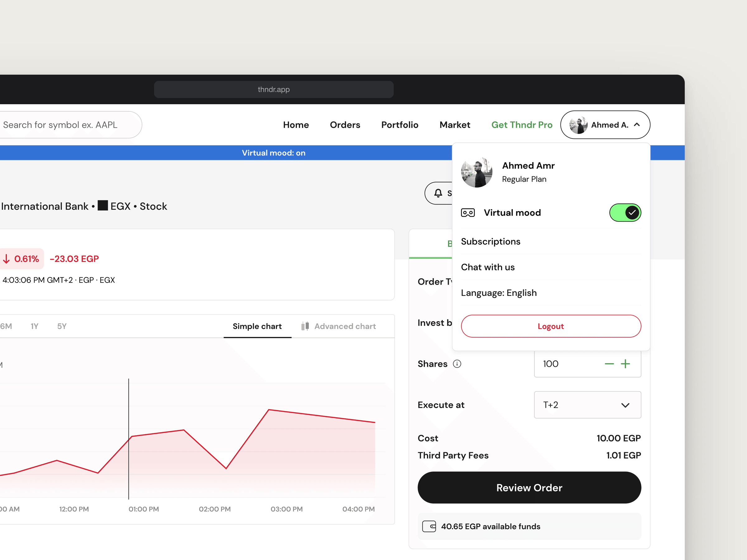Turn off the Virtual mood switch
747x560 pixels.
(x=625, y=213)
